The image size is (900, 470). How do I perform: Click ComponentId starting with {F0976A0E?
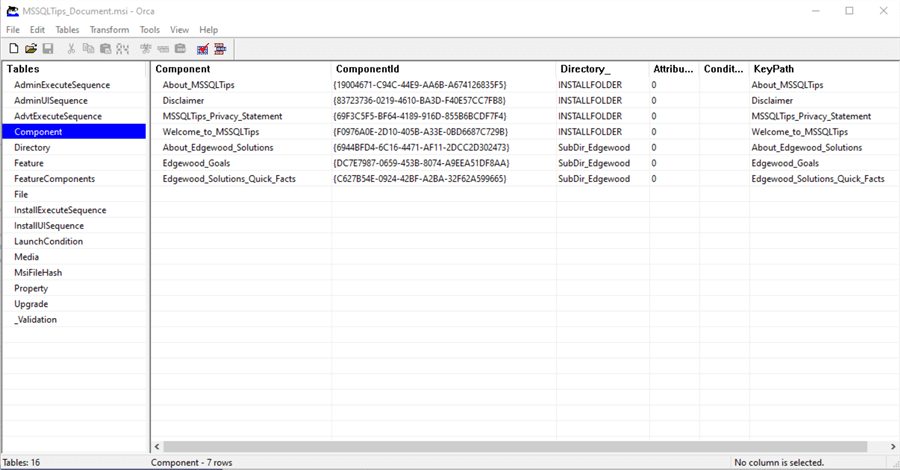[x=421, y=131]
